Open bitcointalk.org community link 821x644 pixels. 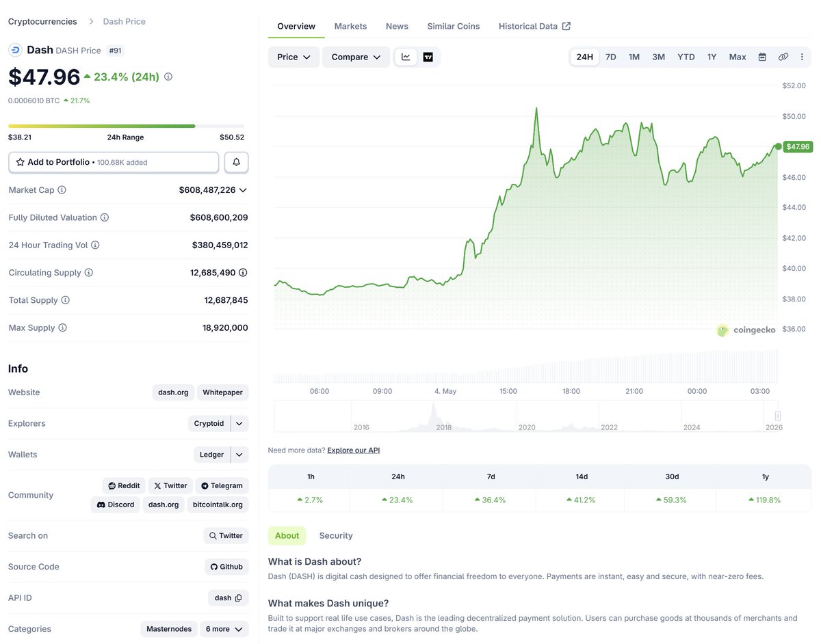[x=218, y=505]
